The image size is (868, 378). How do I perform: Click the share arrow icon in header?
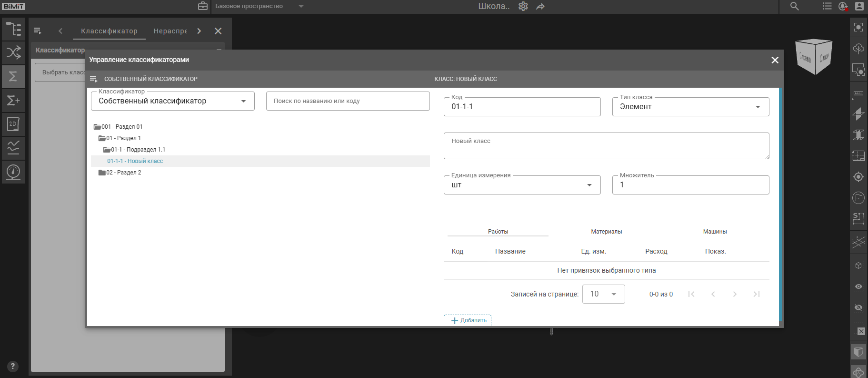click(540, 6)
